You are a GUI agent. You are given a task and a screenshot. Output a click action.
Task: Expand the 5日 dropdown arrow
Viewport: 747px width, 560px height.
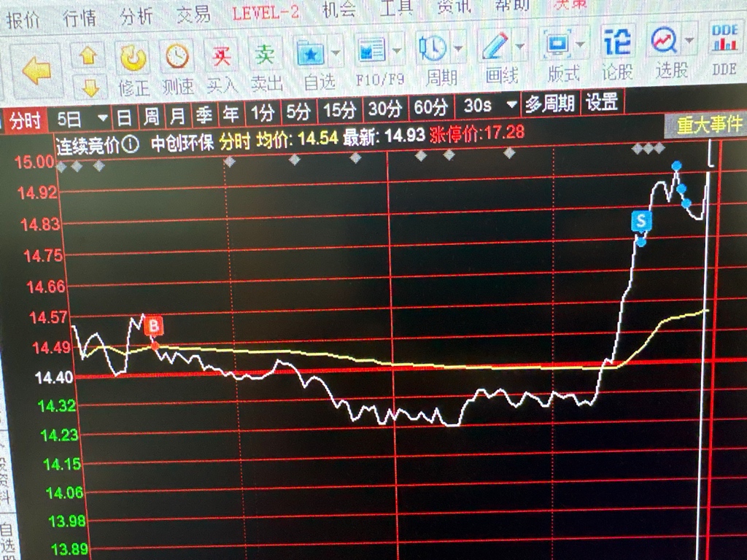102,117
